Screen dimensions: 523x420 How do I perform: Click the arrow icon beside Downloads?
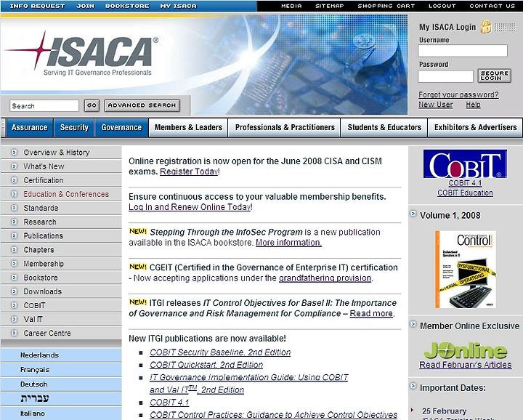coord(14,291)
